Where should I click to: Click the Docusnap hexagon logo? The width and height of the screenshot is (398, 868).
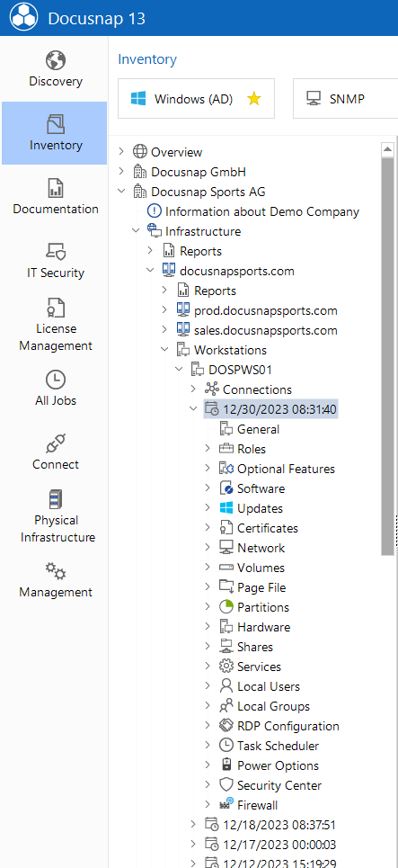[x=23, y=18]
